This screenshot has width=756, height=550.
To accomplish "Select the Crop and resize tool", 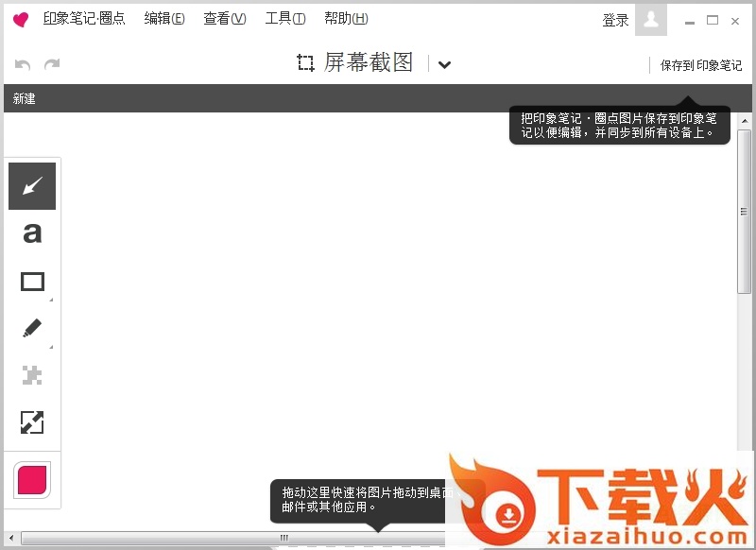I will (32, 422).
